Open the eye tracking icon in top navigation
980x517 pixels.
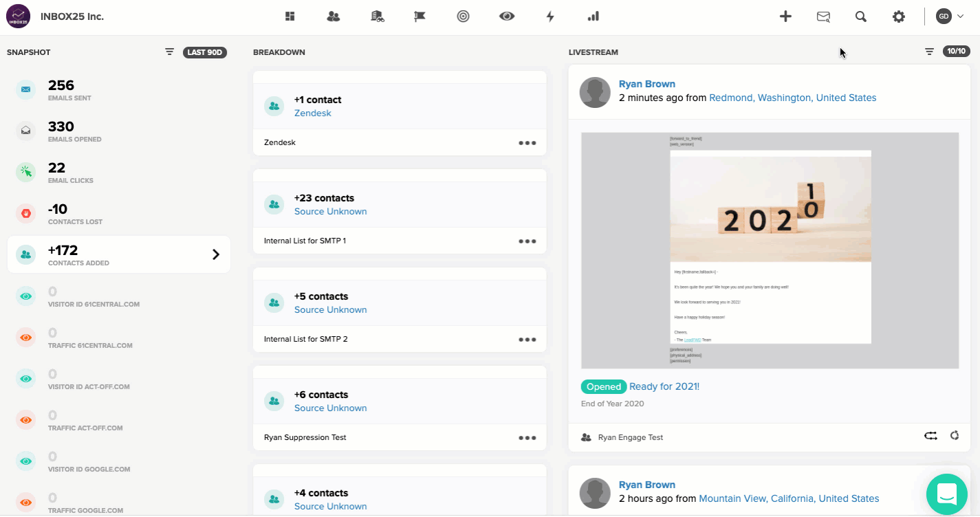tap(507, 16)
